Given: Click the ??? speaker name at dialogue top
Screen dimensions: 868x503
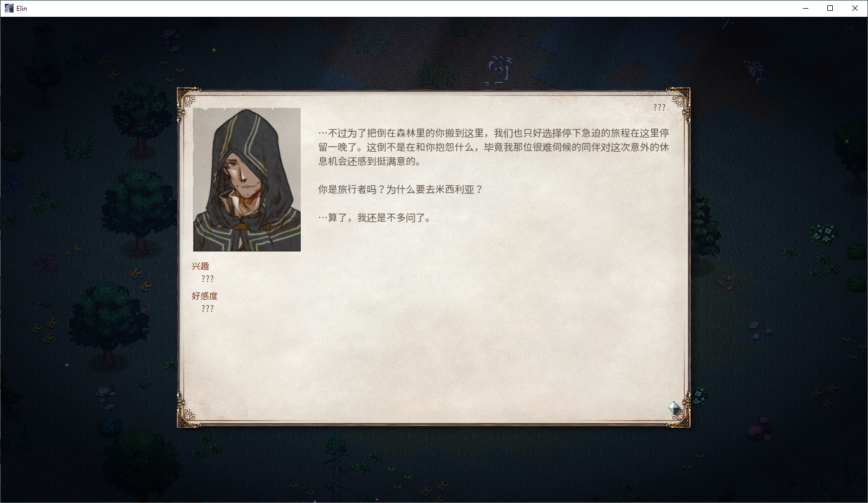Looking at the screenshot, I should (659, 107).
